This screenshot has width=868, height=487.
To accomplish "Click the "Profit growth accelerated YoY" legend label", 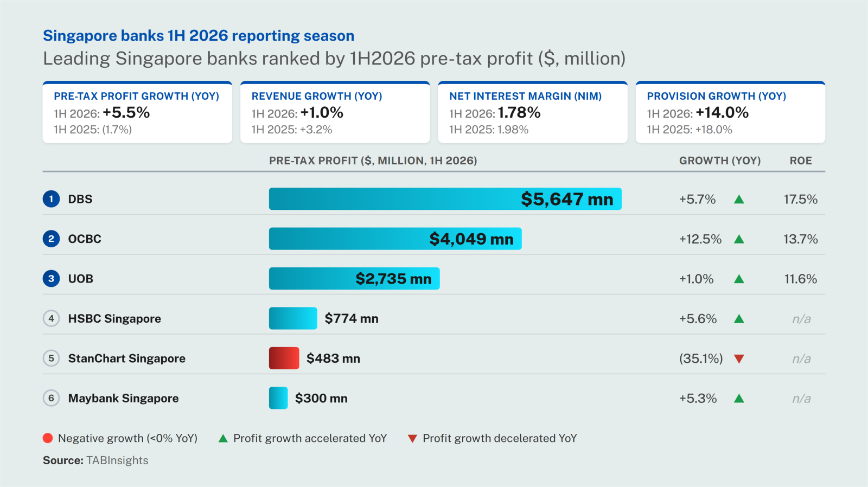I will point(310,438).
